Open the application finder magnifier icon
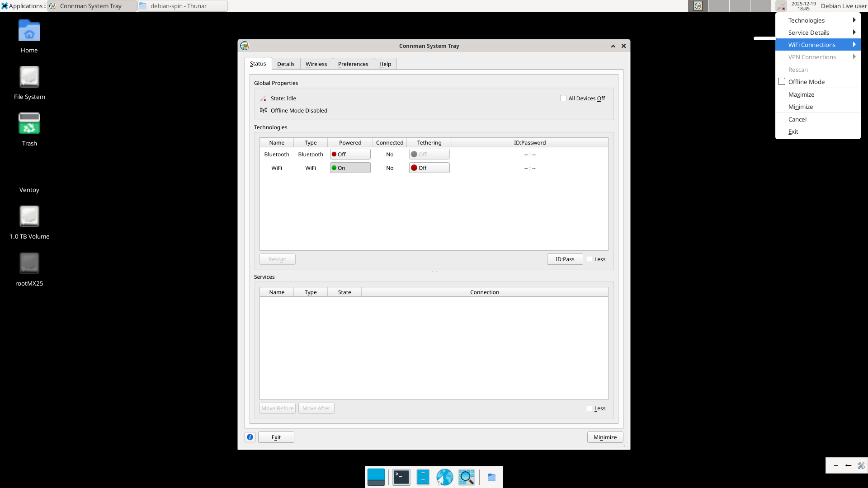The height and width of the screenshot is (488, 868). [x=466, y=477]
